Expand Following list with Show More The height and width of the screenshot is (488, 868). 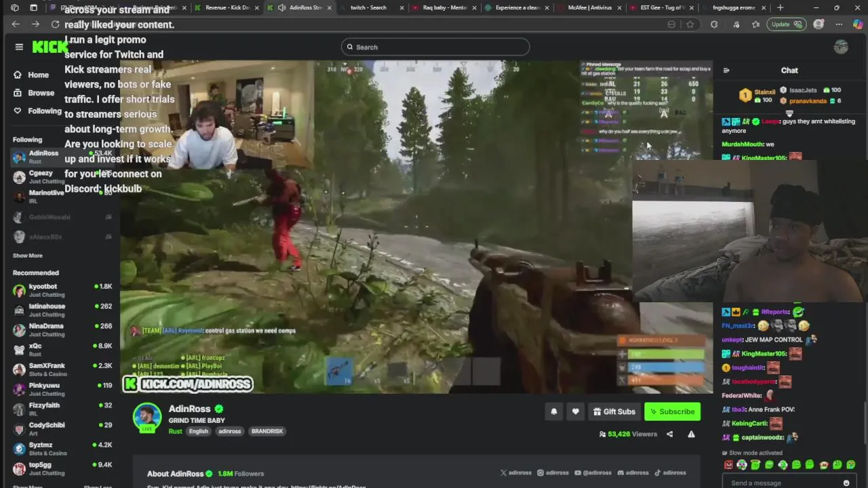(x=28, y=256)
